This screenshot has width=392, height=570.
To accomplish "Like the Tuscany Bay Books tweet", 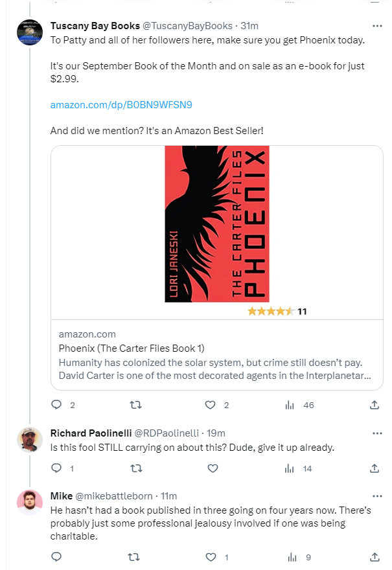I will pos(210,405).
